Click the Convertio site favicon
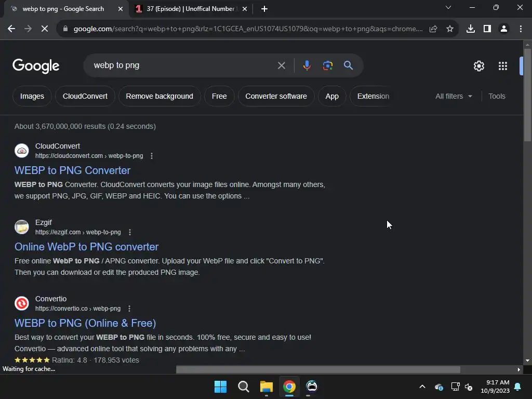The height and width of the screenshot is (399, 532). pos(22,303)
